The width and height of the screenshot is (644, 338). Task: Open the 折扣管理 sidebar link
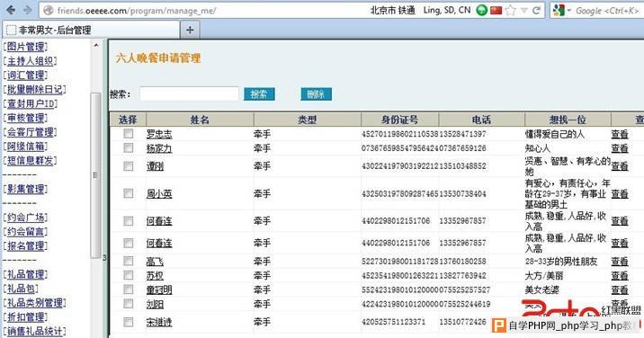click(25, 317)
